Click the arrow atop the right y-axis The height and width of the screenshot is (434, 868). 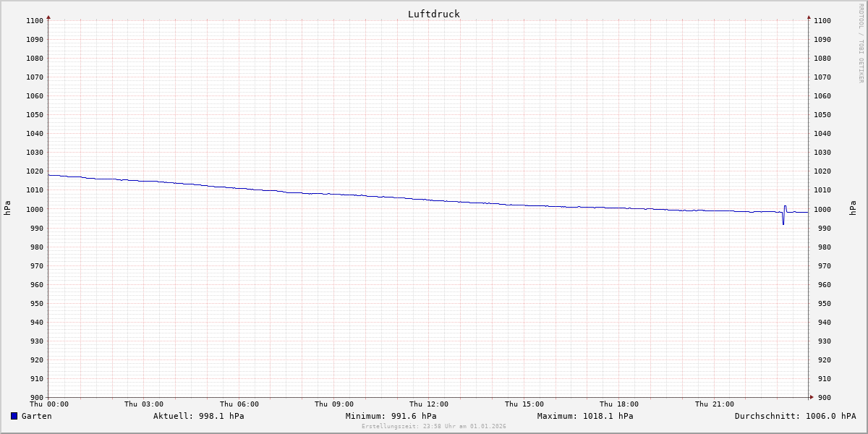click(809, 17)
